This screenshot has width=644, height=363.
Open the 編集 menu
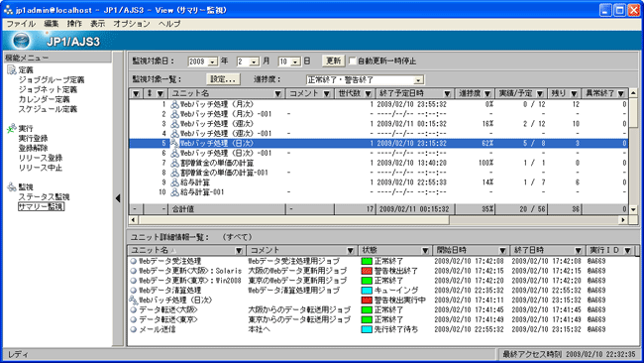point(52,24)
